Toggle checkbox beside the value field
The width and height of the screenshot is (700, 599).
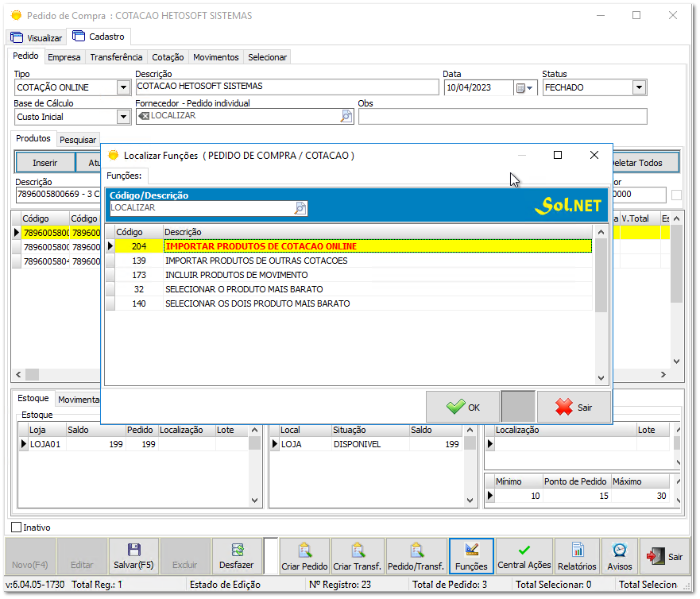(x=676, y=195)
